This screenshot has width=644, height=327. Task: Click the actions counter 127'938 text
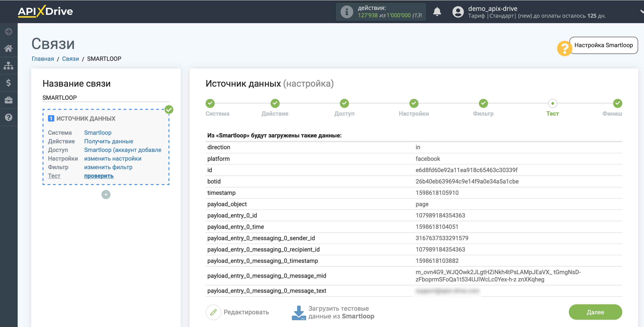click(368, 15)
